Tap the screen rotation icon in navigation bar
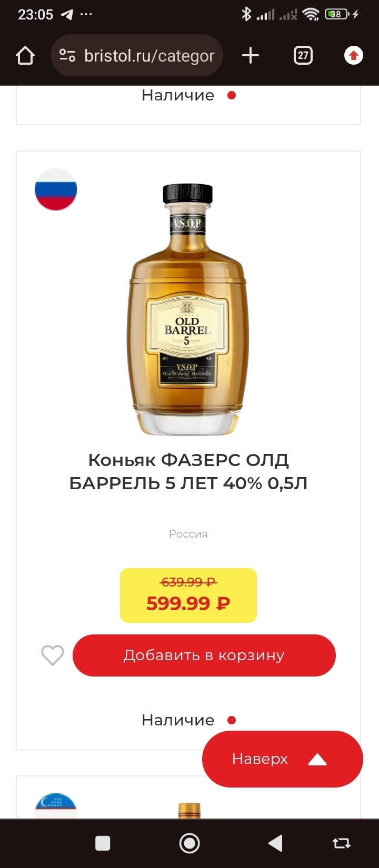 342,843
